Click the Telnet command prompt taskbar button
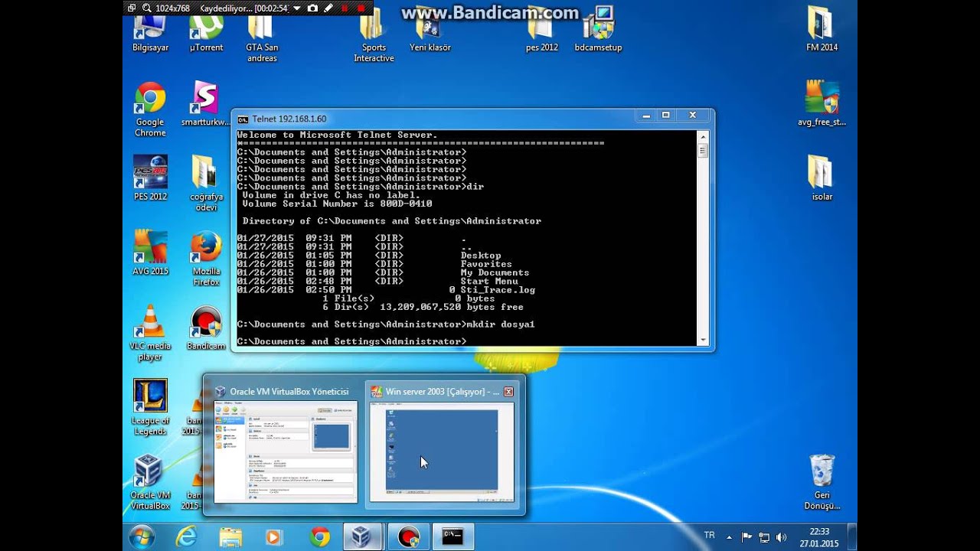This screenshot has width=980, height=551. 453,537
